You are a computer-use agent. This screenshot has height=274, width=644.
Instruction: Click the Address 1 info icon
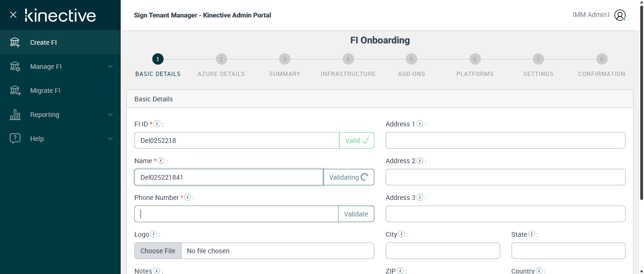[420, 124]
